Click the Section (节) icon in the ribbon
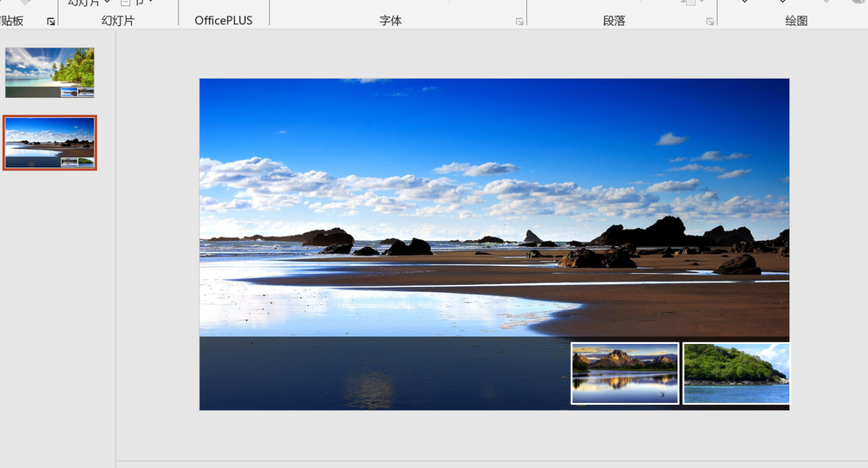 [x=125, y=3]
